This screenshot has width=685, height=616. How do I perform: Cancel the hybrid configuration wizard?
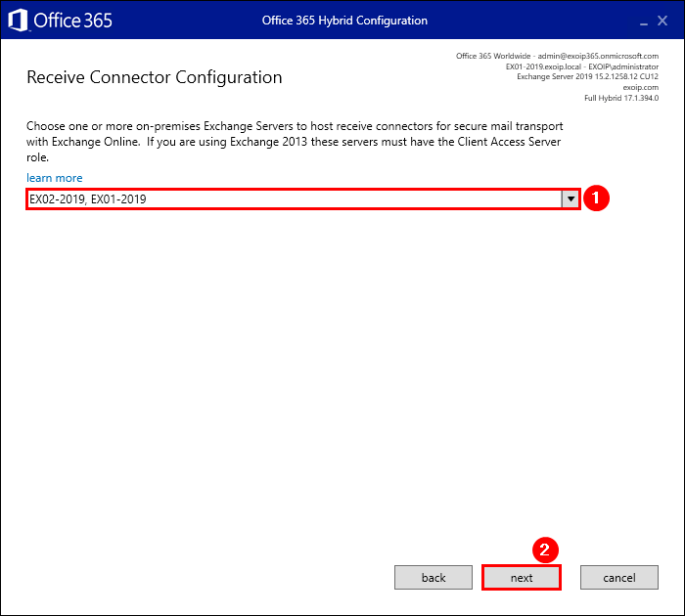coord(619,578)
